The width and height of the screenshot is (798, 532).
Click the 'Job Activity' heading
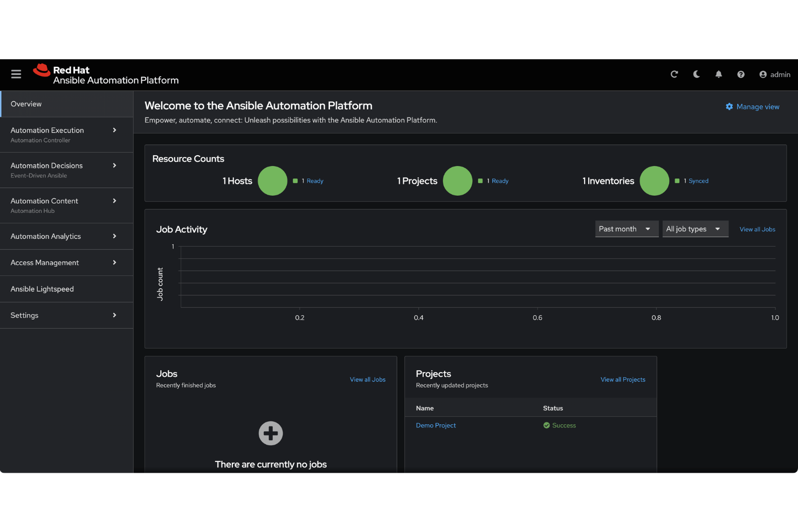tap(182, 230)
